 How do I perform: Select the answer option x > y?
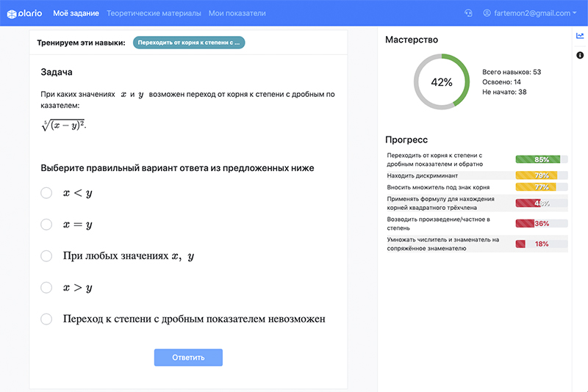click(x=46, y=287)
